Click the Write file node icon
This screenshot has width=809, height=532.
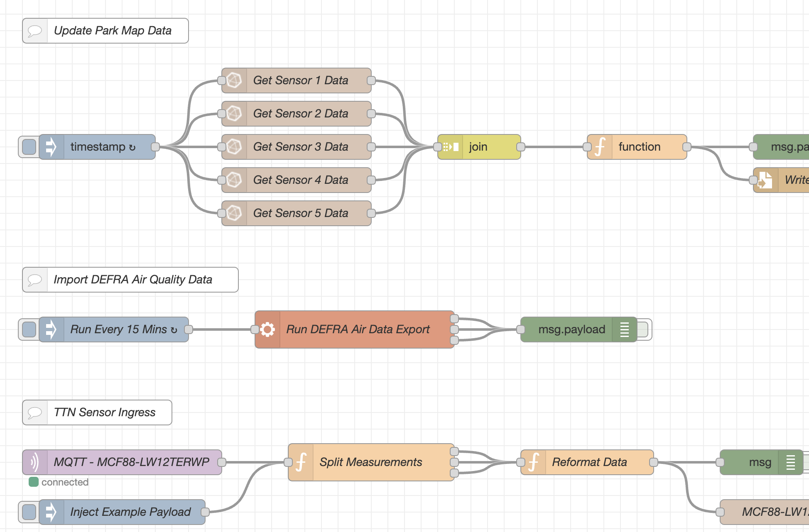765,180
